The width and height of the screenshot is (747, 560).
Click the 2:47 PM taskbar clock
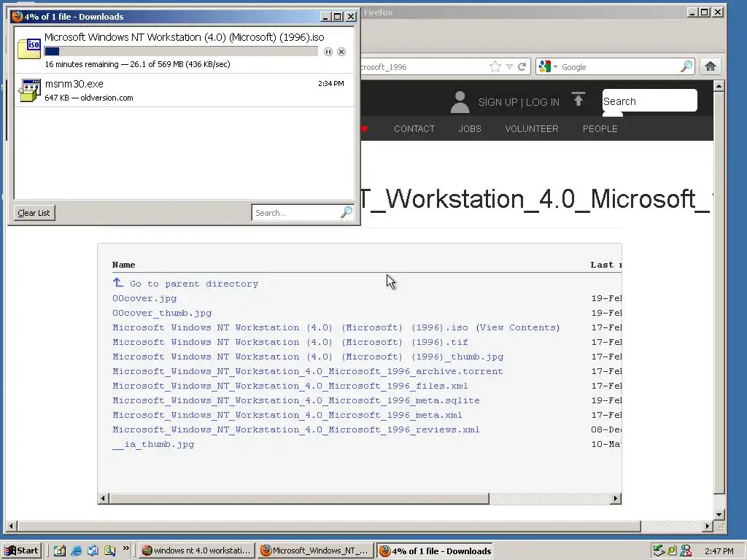719,551
